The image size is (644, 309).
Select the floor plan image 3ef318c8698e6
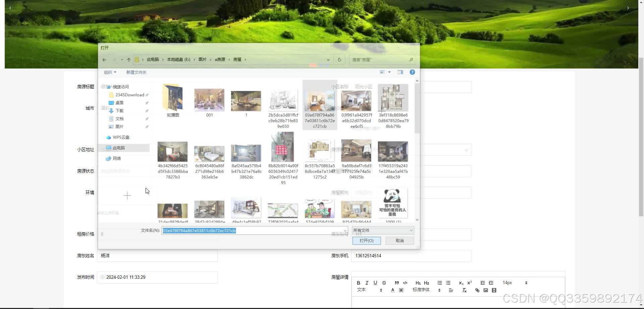[393, 106]
